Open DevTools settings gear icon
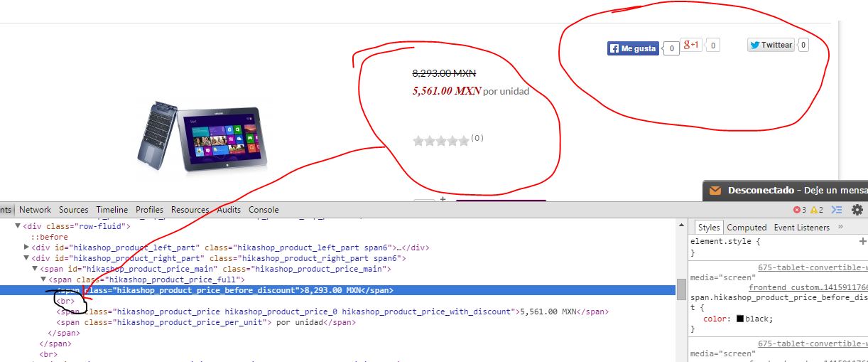 tap(857, 210)
